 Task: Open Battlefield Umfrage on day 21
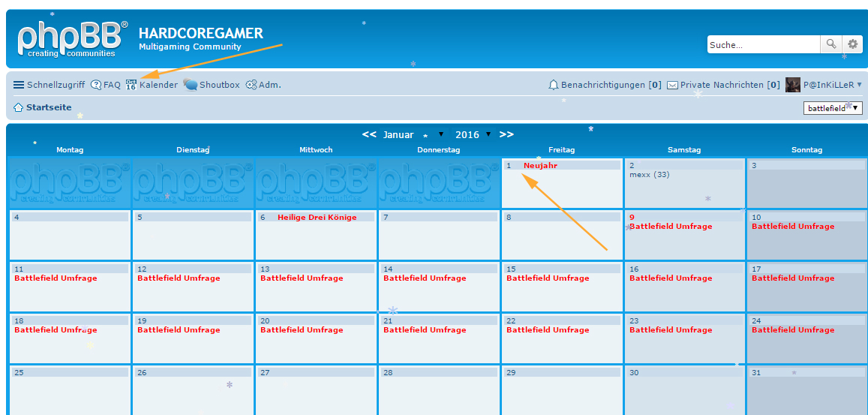pos(425,329)
